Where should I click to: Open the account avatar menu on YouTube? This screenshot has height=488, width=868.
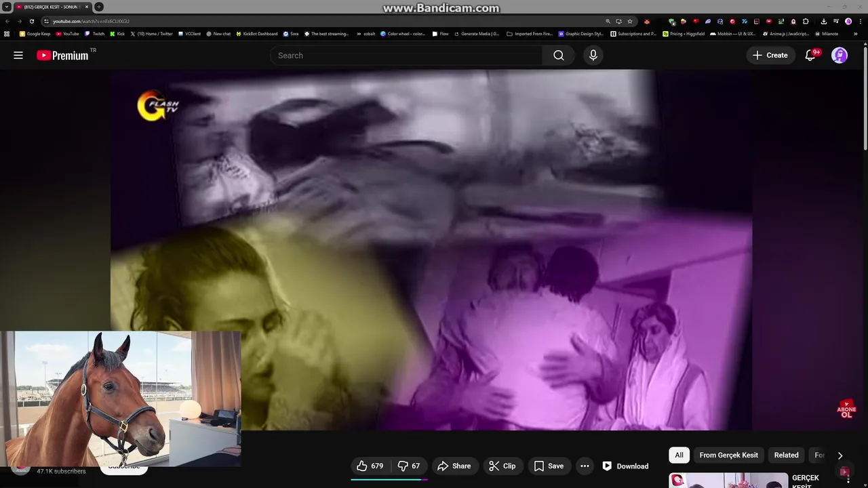(x=840, y=56)
